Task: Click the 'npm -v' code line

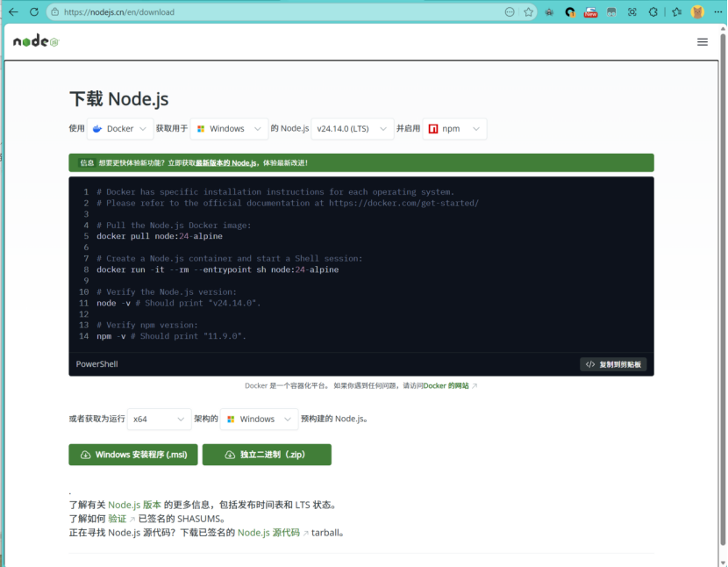Action: (x=171, y=336)
